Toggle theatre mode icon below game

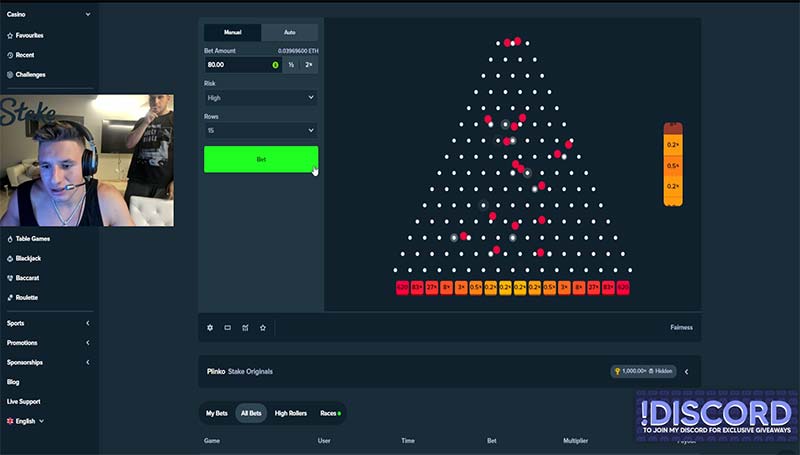[228, 327]
